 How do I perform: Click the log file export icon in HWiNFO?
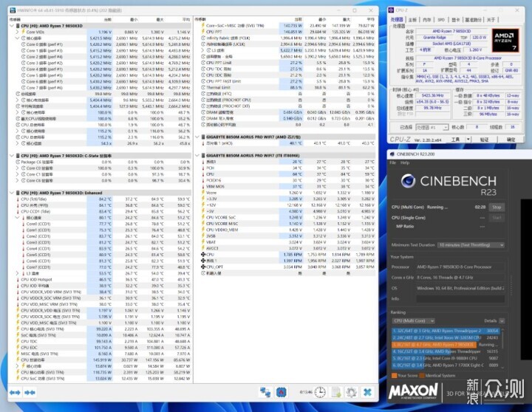point(336,392)
